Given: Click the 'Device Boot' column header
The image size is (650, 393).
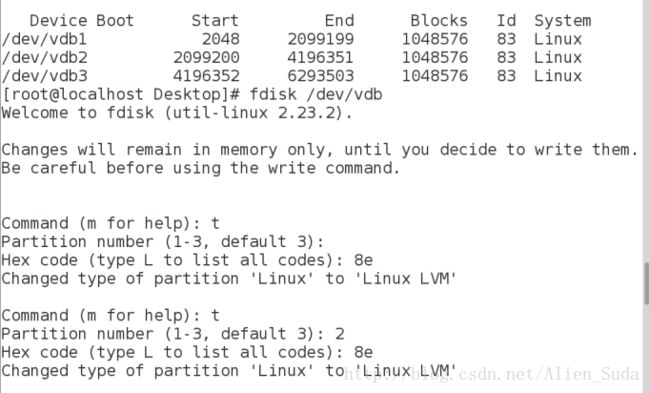Looking at the screenshot, I should 82,21.
